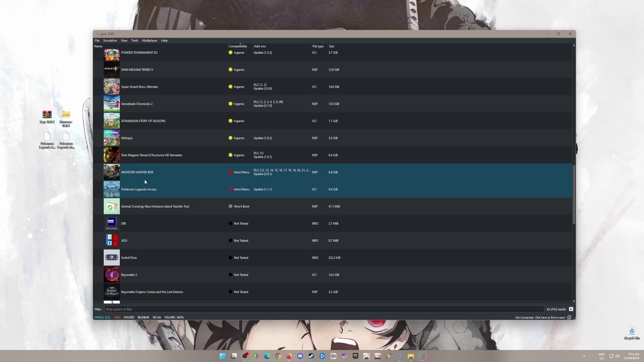Sort the game list by Name column
644x362 pixels.
click(x=160, y=46)
